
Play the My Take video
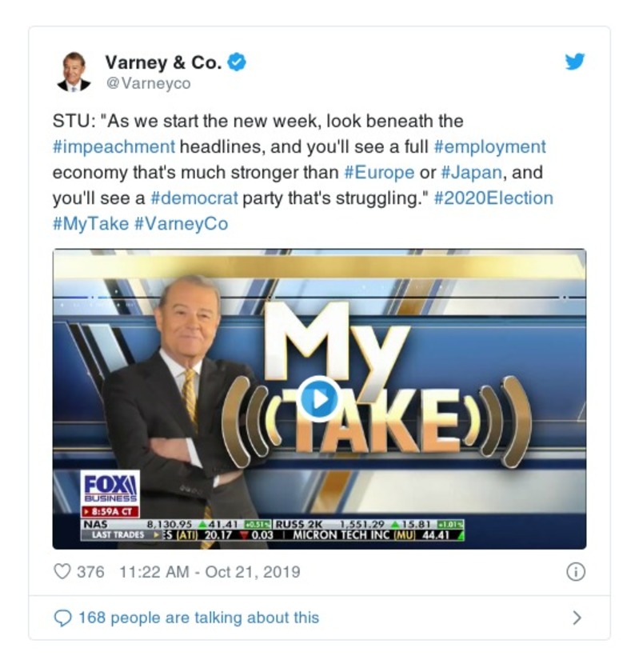pyautogui.click(x=319, y=398)
